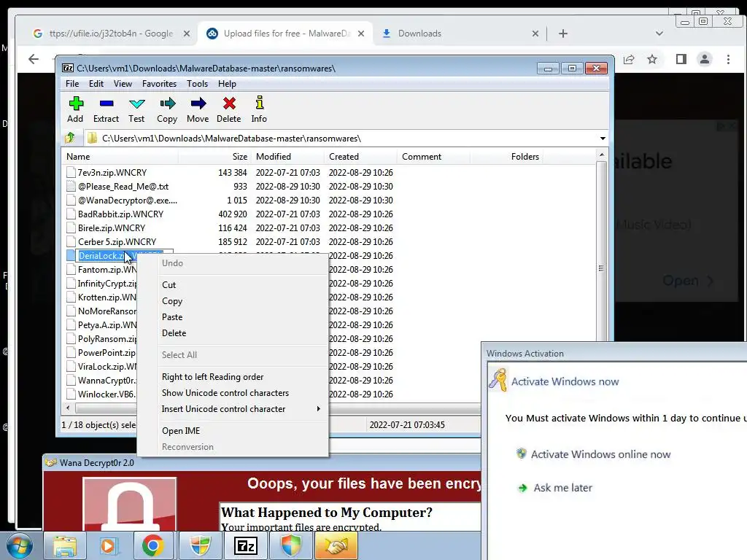Click the Copy toolbar icon in 7-Zip
The height and width of the screenshot is (560, 747).
[x=167, y=109]
